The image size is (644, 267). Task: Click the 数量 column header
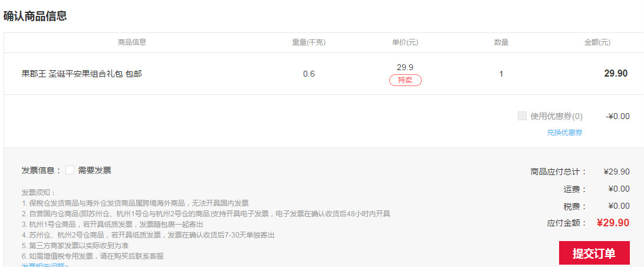(501, 42)
